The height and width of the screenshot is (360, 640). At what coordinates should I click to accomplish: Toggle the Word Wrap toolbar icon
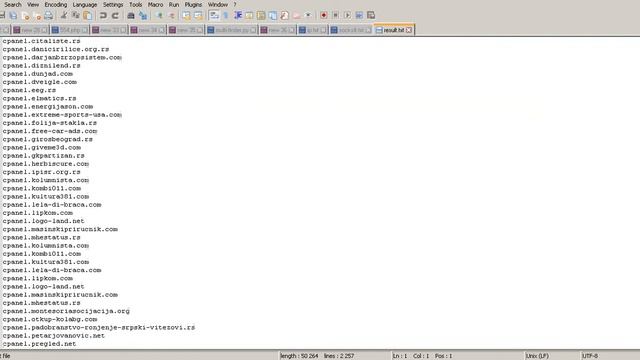(x=214, y=16)
